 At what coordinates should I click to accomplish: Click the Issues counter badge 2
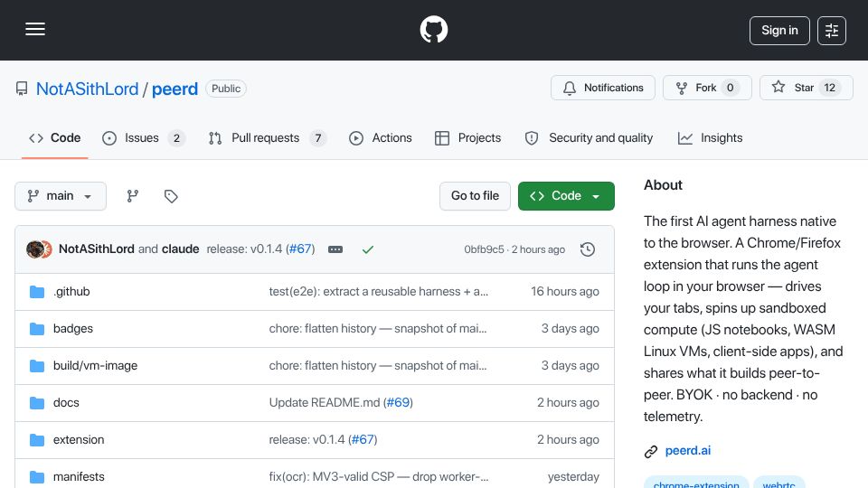[x=176, y=138]
